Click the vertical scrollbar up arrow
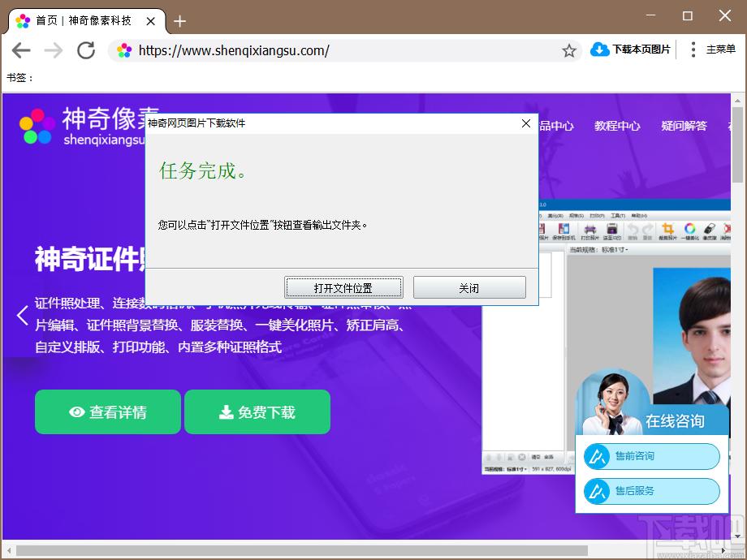 click(x=737, y=101)
